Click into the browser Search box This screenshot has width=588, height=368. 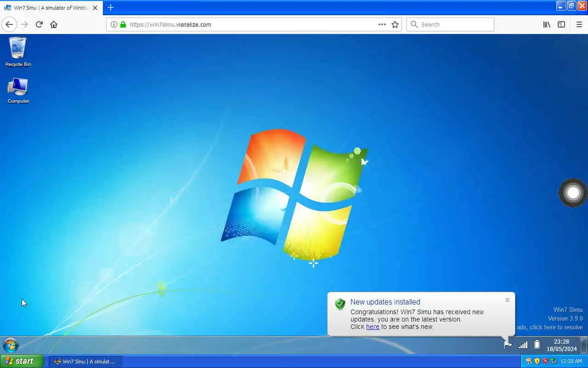tap(450, 24)
